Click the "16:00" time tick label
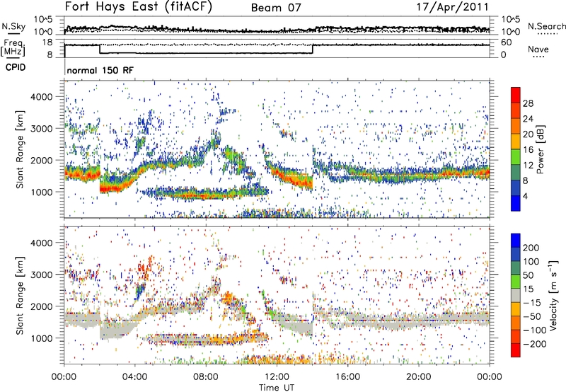 (x=347, y=377)
